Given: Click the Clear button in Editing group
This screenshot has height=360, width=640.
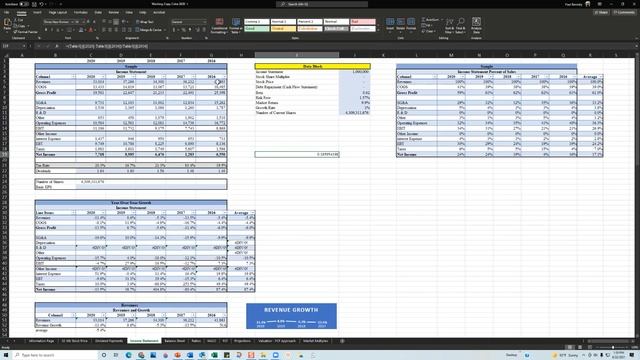Looking at the screenshot, I should [x=428, y=31].
